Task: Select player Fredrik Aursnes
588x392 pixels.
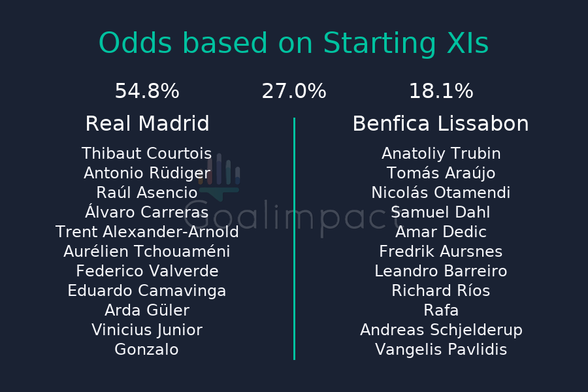Action: (441, 251)
